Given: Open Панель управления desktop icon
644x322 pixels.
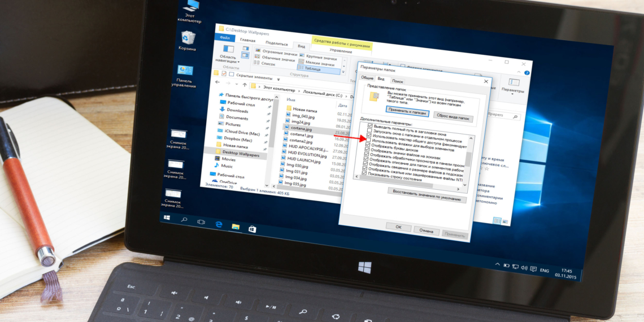Looking at the screenshot, I should 185,71.
